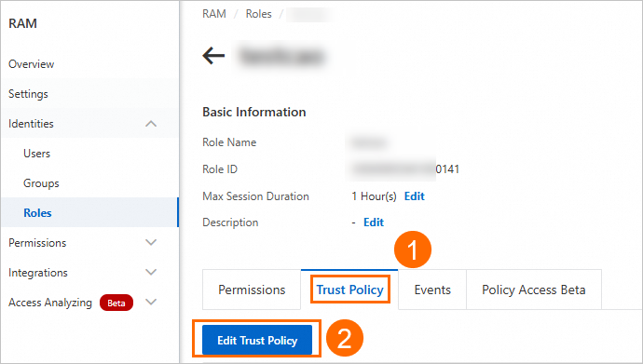Select Users under Identities
The image size is (643, 364).
36,154
